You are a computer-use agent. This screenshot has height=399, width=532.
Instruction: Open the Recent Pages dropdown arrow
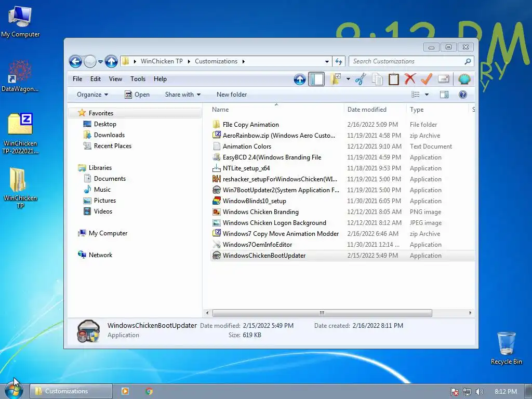[100, 62]
